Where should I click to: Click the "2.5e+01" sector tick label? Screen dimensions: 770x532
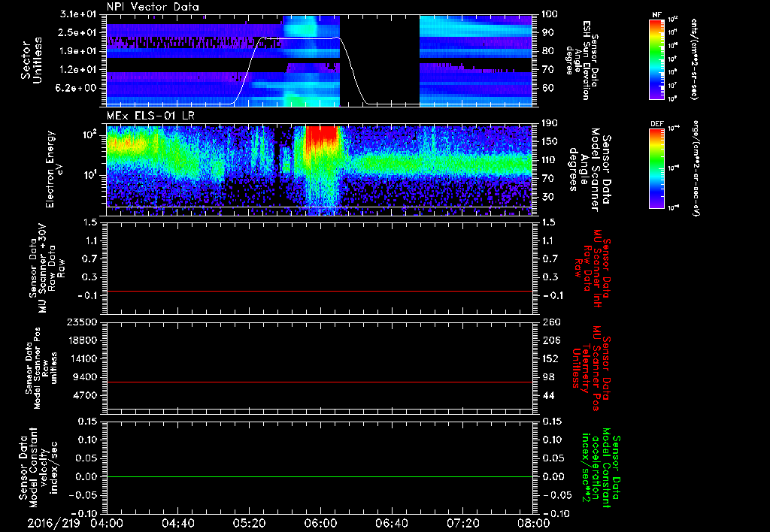(77, 32)
